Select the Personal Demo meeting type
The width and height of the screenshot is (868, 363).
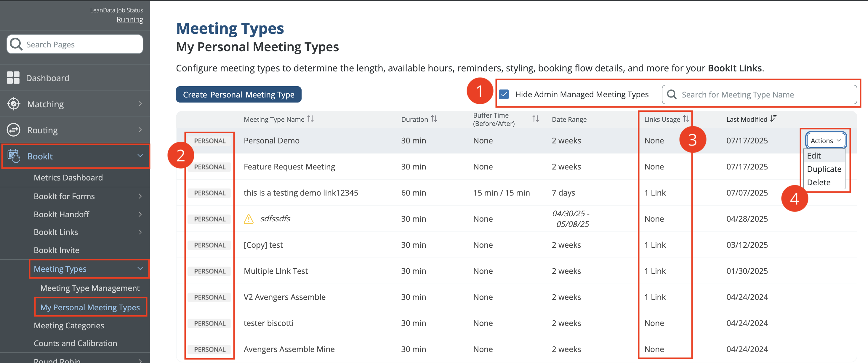click(x=271, y=140)
